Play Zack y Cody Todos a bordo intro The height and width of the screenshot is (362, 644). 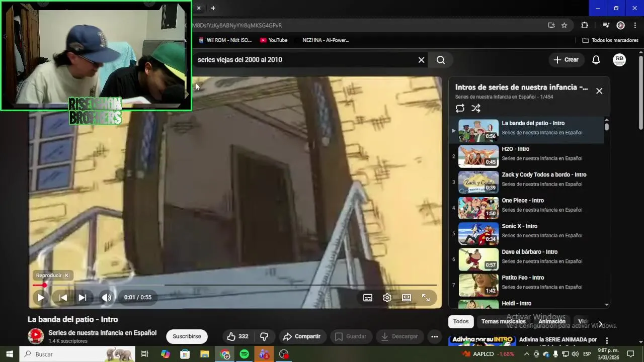pos(526,181)
